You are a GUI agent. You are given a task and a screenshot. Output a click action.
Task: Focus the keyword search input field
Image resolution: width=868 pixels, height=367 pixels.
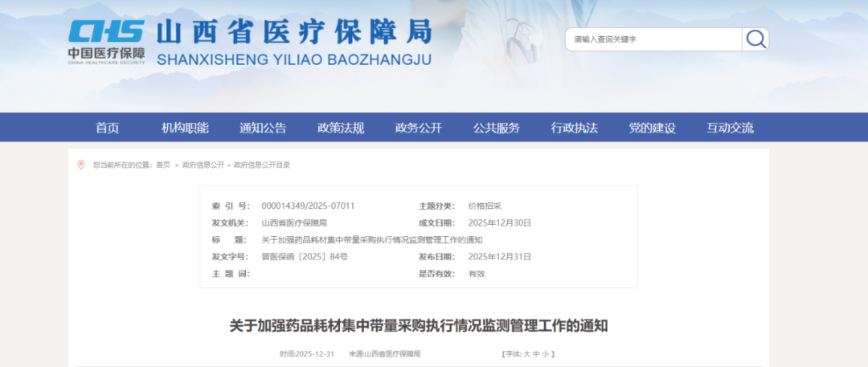coord(653,39)
